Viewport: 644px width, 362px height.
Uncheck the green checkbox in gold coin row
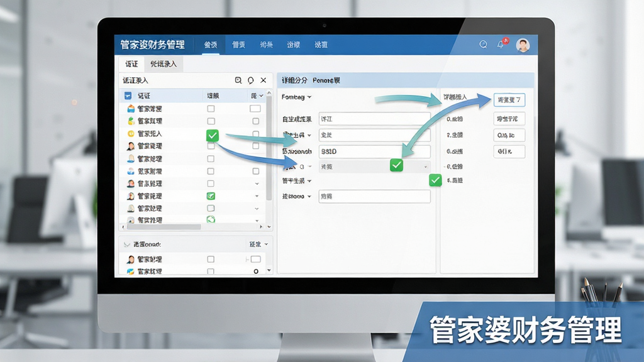pos(213,135)
